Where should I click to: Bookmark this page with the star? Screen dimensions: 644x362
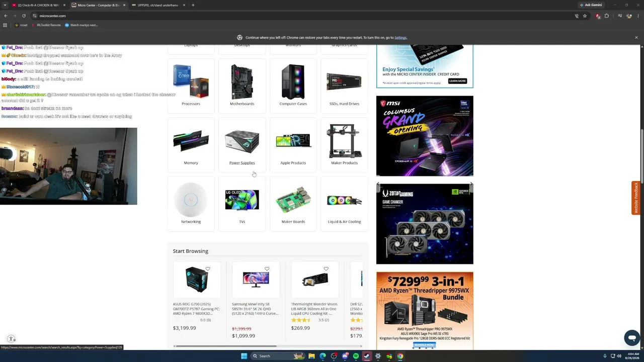click(585, 16)
